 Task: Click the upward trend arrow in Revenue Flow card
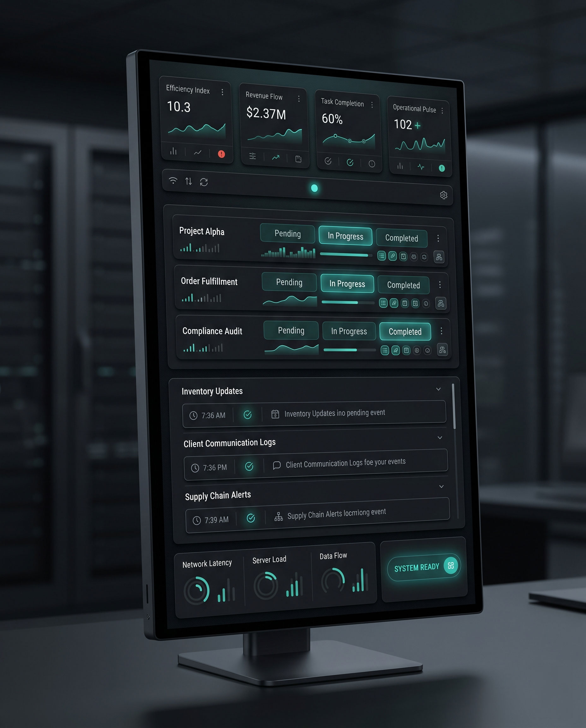pyautogui.click(x=276, y=157)
